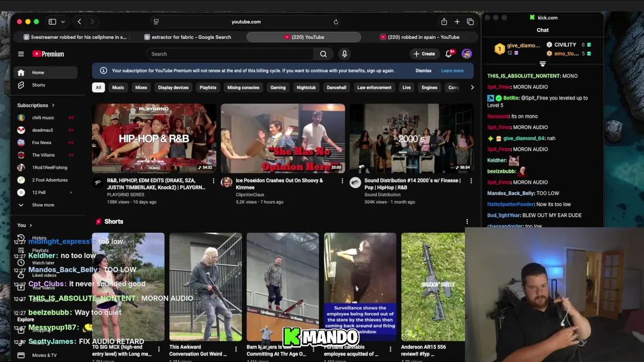Screen dimensions: 644x362
Task: Open options for the TG SIG MCX short
Action: point(159,349)
